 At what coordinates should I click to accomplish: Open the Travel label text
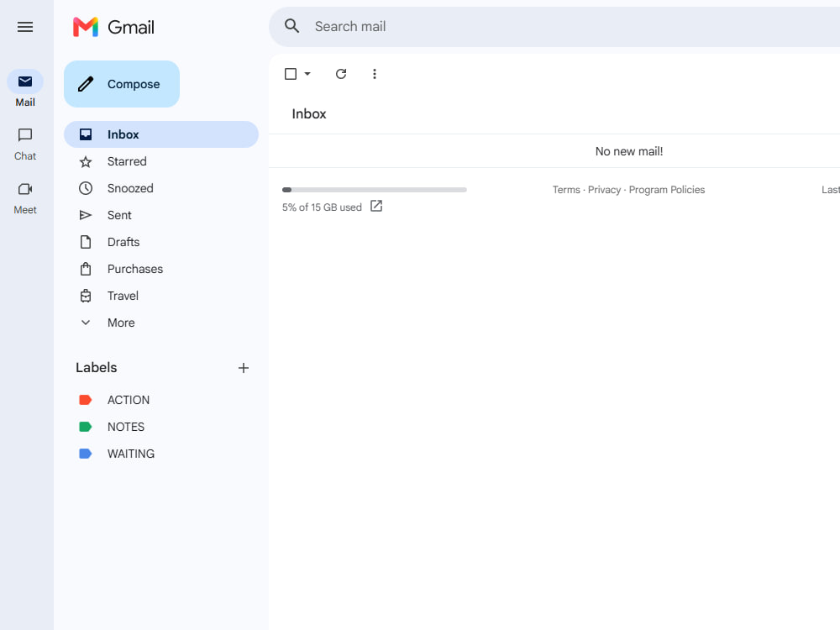tap(123, 296)
